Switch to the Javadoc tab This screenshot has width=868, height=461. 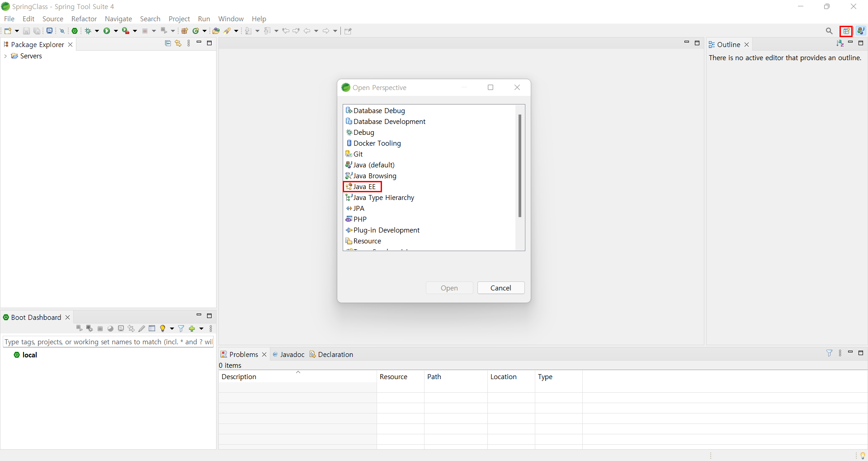click(x=288, y=354)
